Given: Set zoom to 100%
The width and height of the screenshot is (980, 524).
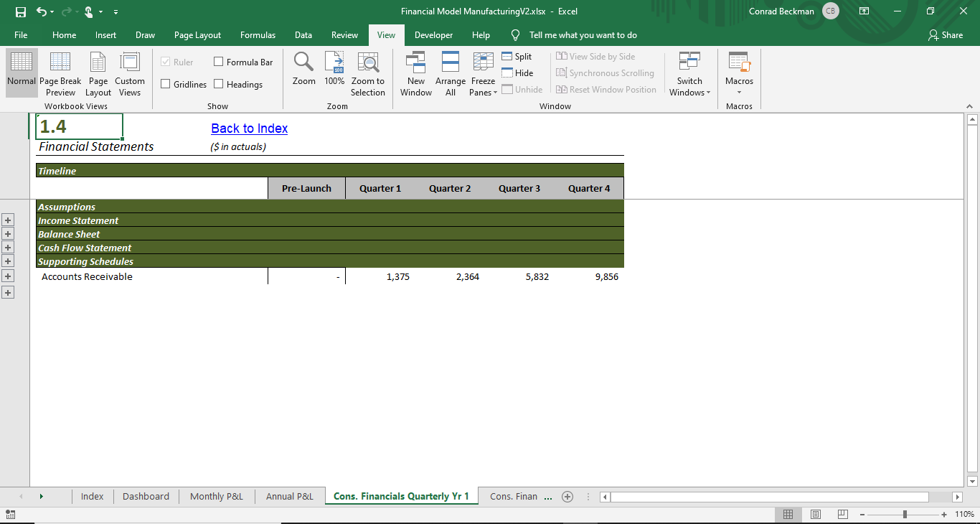Looking at the screenshot, I should tap(334, 68).
